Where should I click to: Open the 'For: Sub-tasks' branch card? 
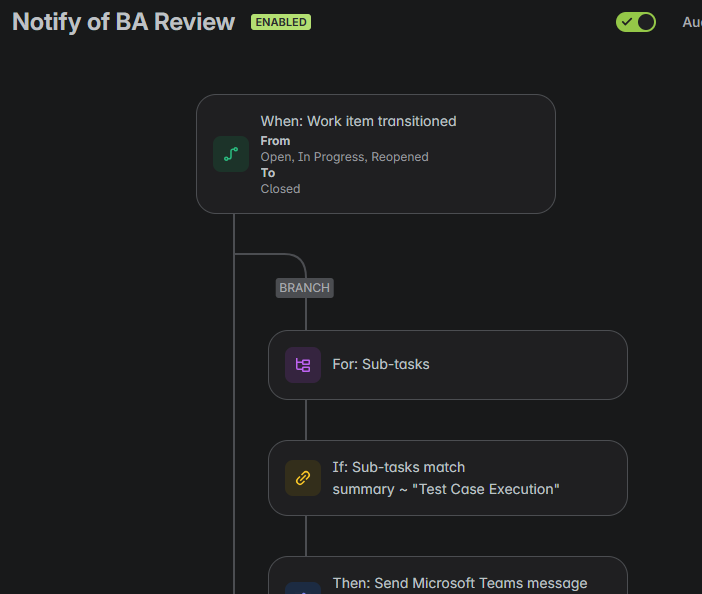(448, 365)
